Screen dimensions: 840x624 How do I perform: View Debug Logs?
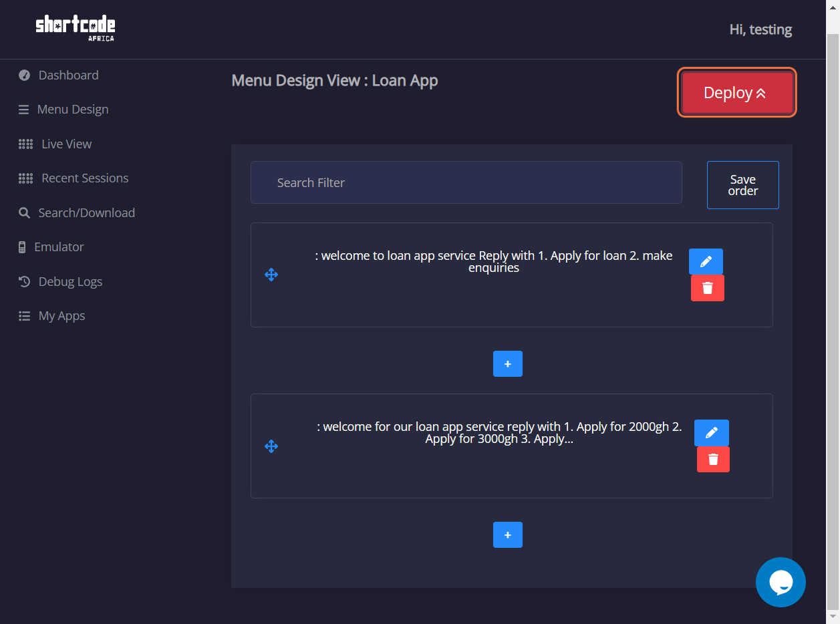(x=70, y=281)
